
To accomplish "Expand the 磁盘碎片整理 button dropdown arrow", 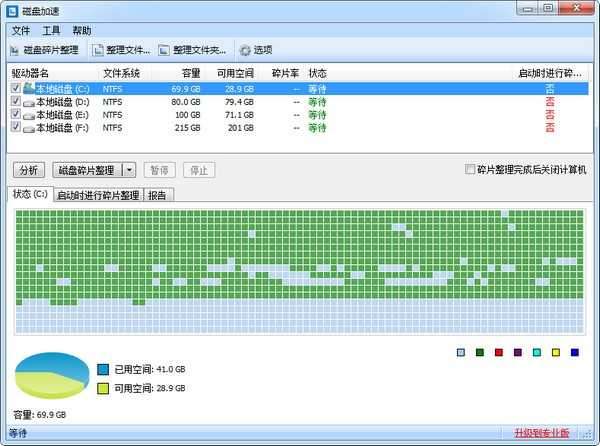I will (130, 170).
